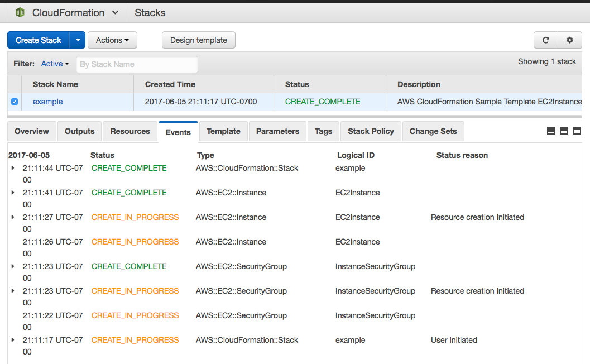Screen dimensions: 590x364
Task: Go to the Resources tab
Action: point(130,131)
